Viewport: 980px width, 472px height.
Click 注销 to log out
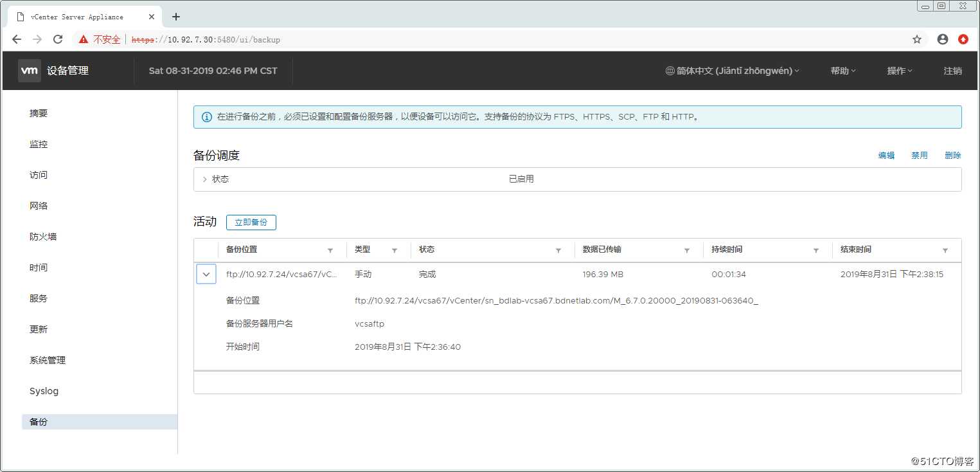click(952, 71)
